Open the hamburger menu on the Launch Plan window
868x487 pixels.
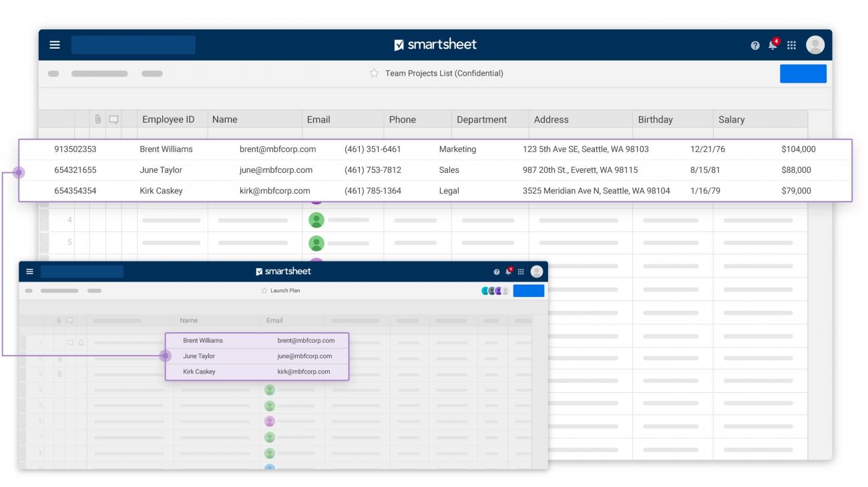(x=29, y=271)
